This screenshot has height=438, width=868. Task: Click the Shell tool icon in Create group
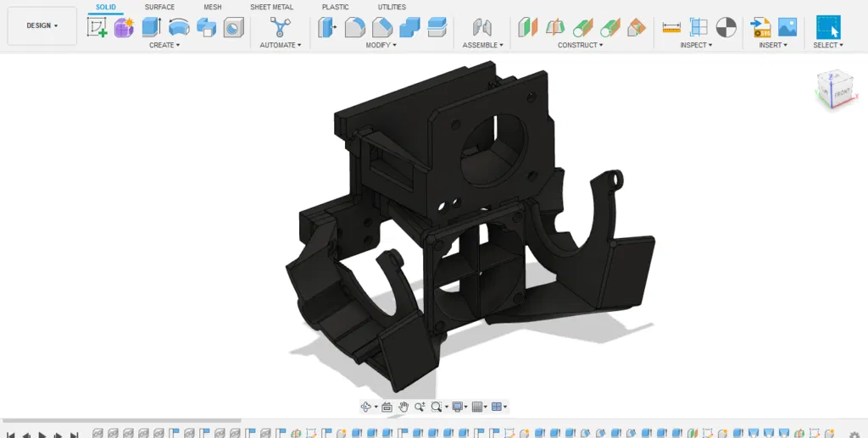(x=234, y=27)
